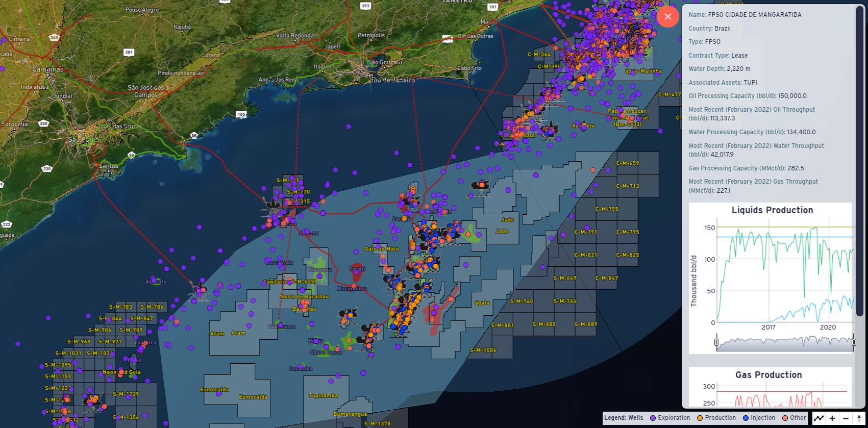Reset map bearing with compass arrow

click(x=859, y=418)
